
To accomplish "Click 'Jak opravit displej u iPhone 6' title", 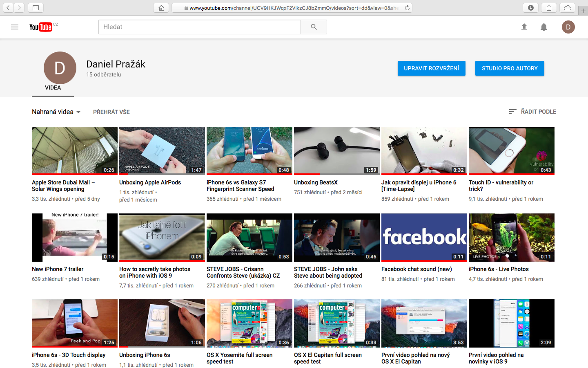I will click(419, 186).
